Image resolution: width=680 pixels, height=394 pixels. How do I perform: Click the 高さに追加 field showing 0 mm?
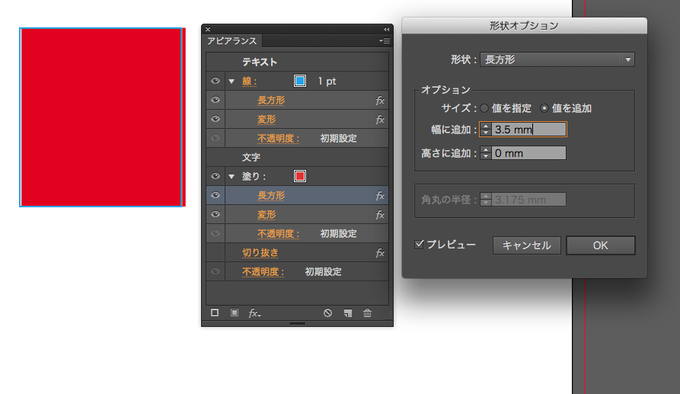pyautogui.click(x=529, y=153)
